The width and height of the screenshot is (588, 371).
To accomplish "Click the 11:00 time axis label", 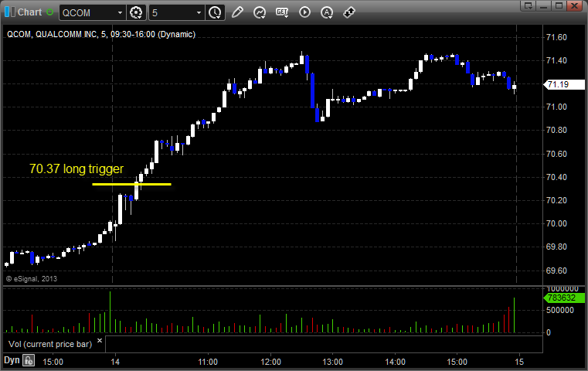I will click(x=208, y=362).
